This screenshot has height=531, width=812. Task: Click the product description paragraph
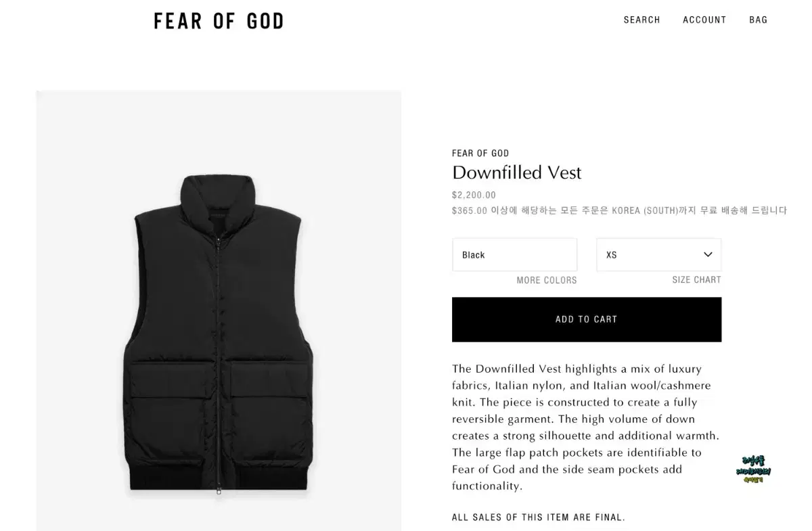tap(586, 428)
